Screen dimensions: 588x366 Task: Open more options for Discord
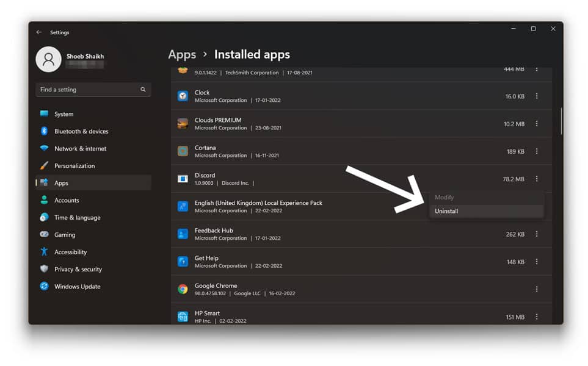coord(537,179)
